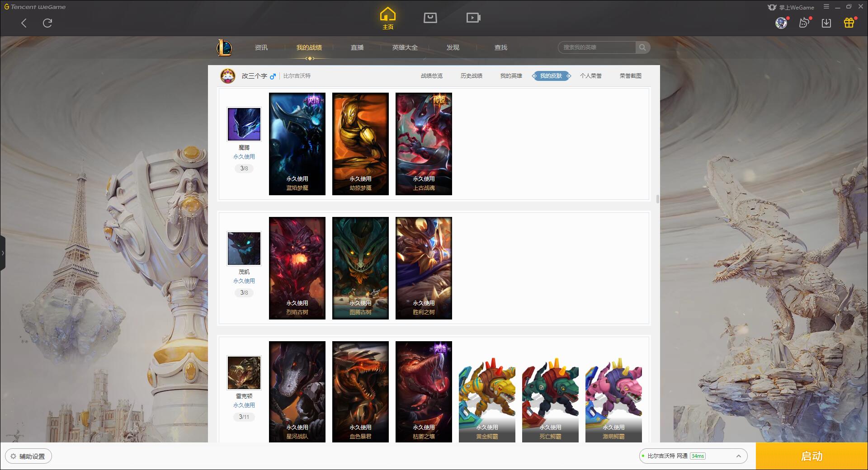Click the 雷克顿 champion portrait
Image resolution: width=868 pixels, height=470 pixels.
tap(244, 373)
